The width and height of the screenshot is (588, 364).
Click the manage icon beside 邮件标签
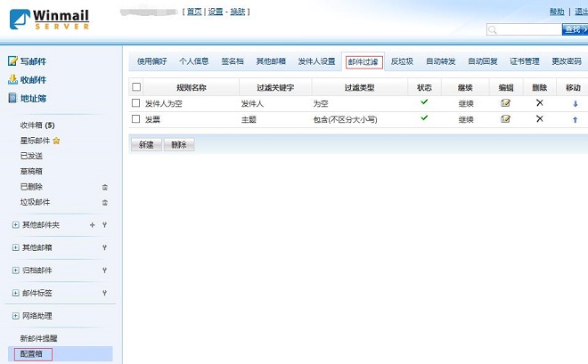[104, 293]
